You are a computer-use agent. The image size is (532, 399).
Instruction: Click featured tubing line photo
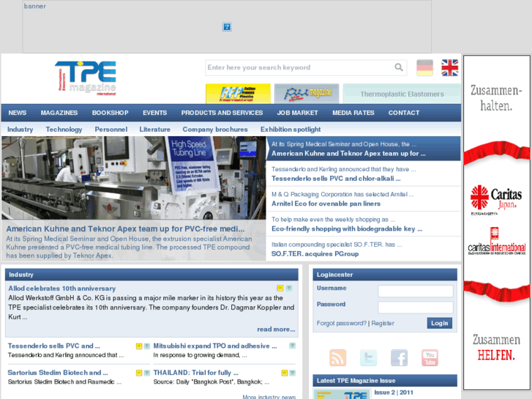click(x=133, y=178)
